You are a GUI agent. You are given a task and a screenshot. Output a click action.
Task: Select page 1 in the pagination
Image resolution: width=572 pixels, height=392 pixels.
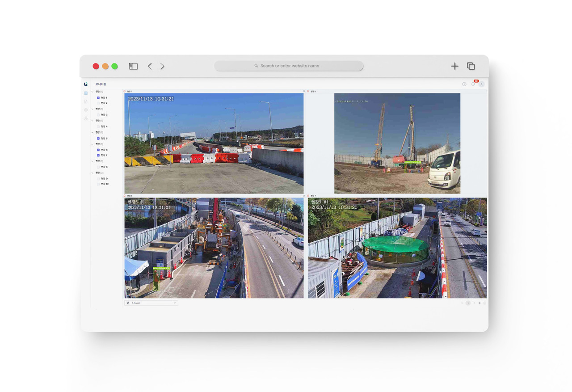coord(468,303)
